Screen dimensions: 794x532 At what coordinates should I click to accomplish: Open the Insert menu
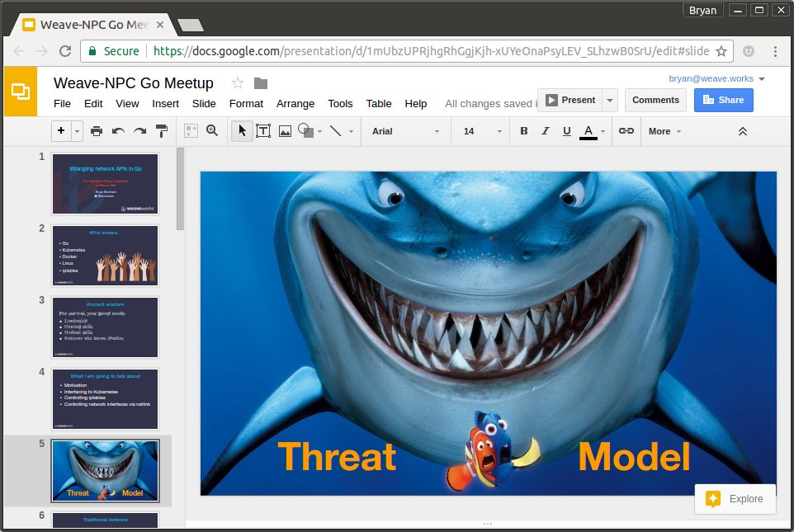coord(166,104)
